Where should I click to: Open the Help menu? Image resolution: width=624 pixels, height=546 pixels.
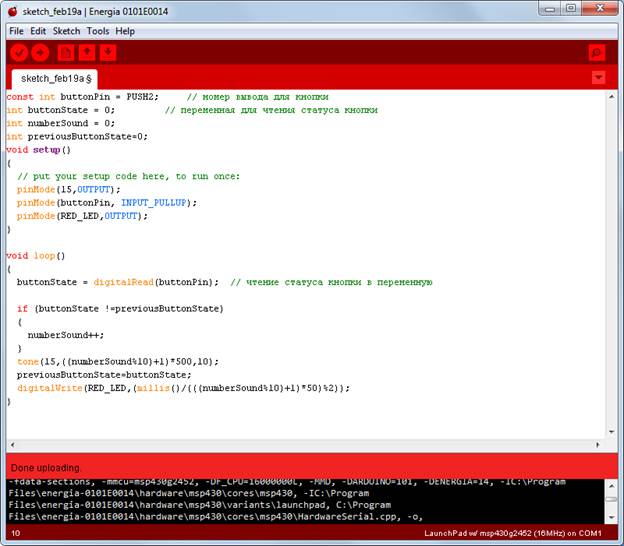coord(125,31)
